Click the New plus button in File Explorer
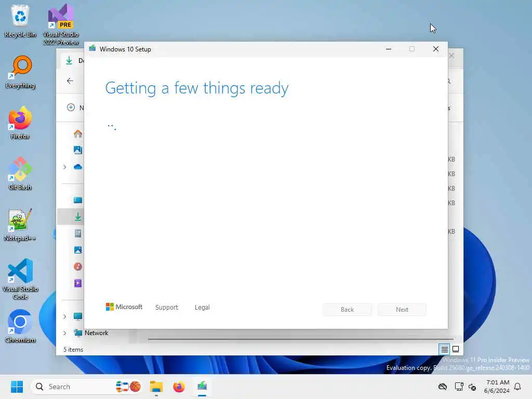The image size is (532, 399). point(71,108)
